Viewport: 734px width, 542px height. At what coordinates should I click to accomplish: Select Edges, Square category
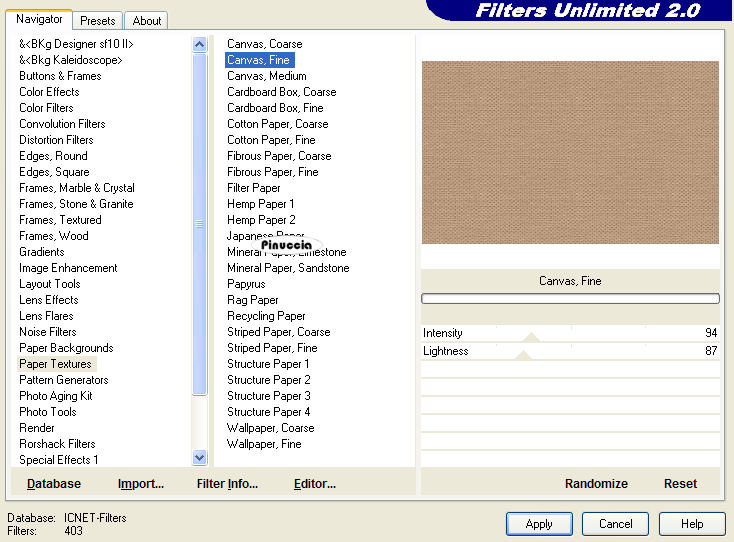(x=54, y=172)
